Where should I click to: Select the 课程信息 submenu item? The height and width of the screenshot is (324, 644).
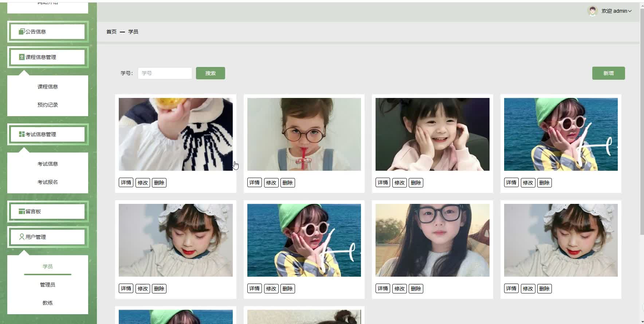(x=48, y=87)
